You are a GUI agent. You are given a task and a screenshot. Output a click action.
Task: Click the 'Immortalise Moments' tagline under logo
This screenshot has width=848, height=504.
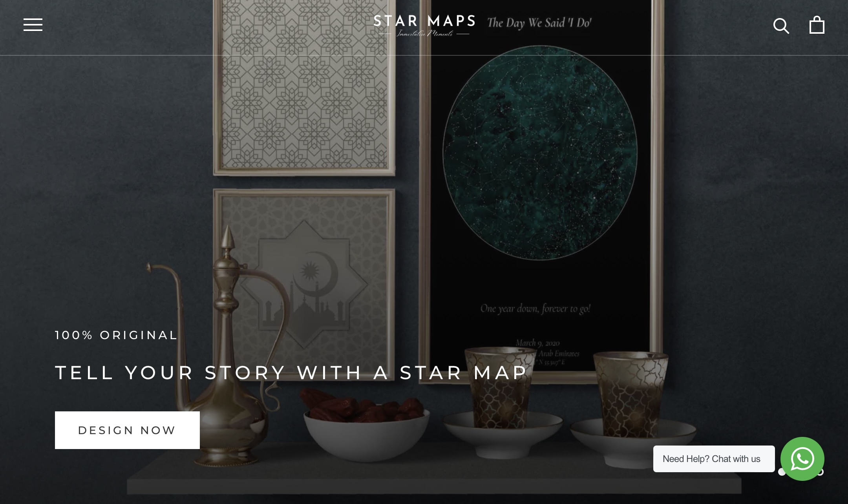tap(424, 34)
